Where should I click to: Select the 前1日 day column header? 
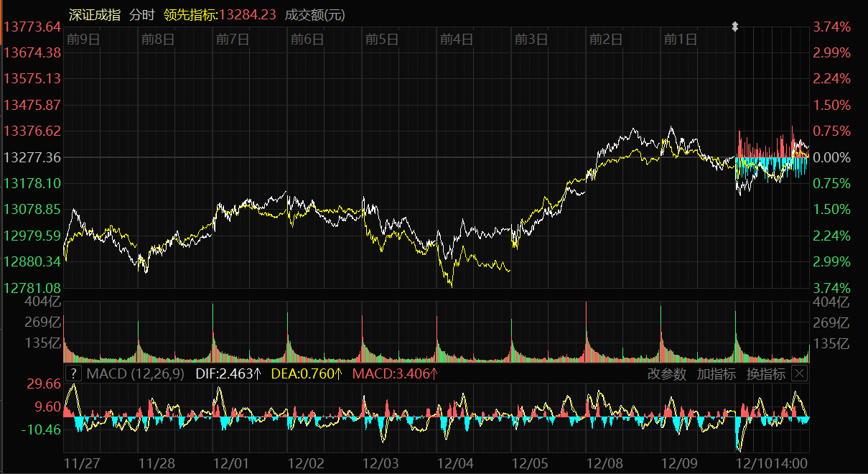click(x=680, y=39)
